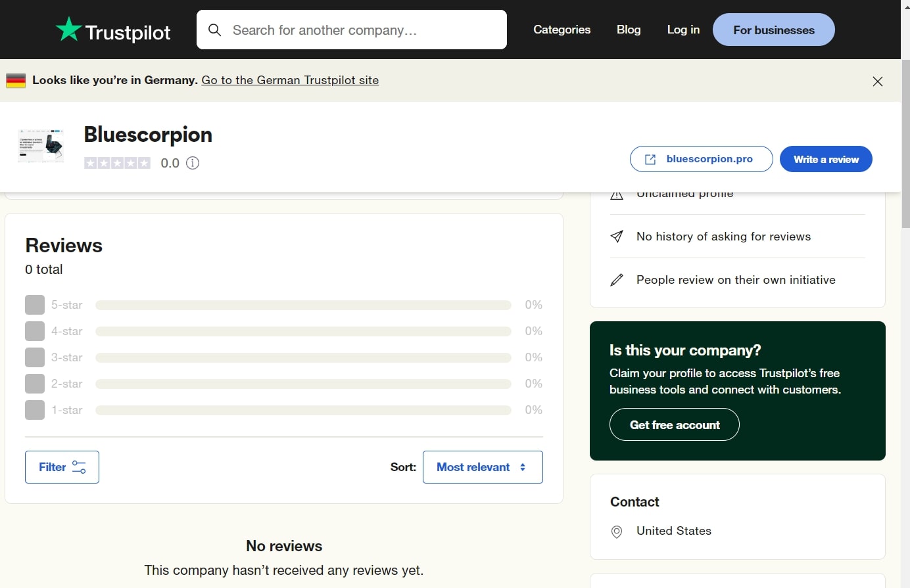Click the 5-star progress bar

coord(303,305)
